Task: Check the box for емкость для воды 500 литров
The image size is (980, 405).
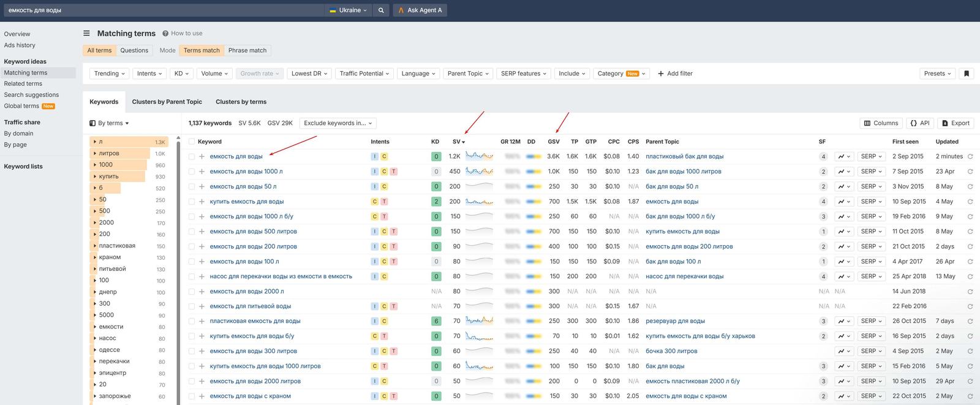Action: 192,232
